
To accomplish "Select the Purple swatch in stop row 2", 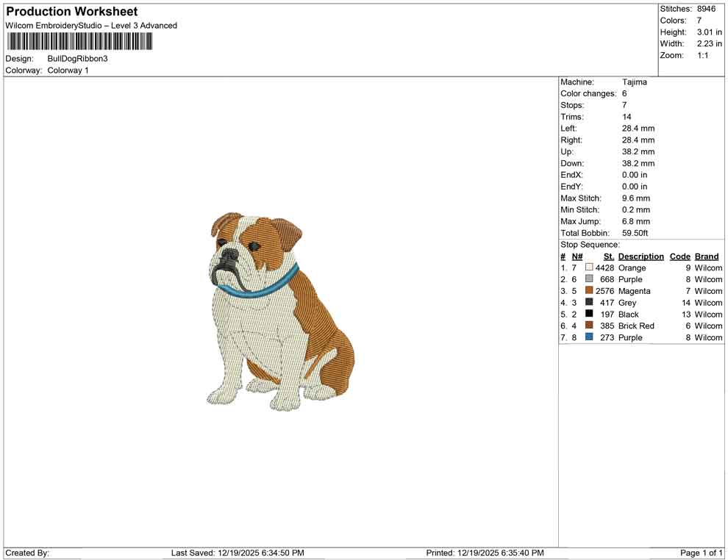I will click(x=588, y=279).
